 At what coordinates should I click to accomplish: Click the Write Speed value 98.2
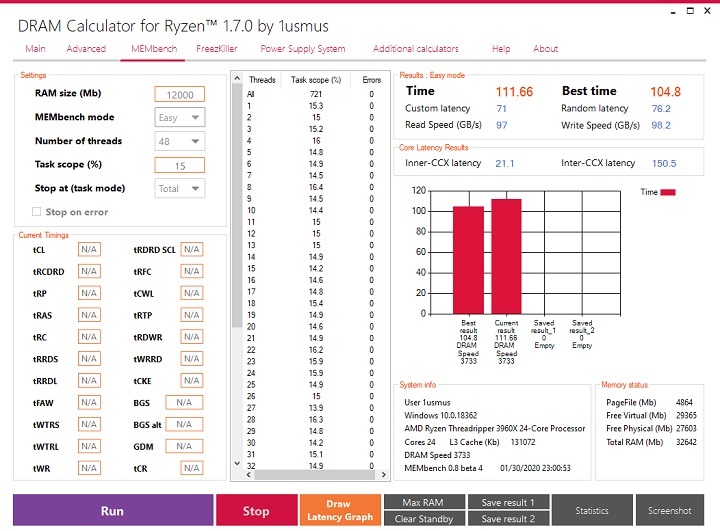pos(661,125)
